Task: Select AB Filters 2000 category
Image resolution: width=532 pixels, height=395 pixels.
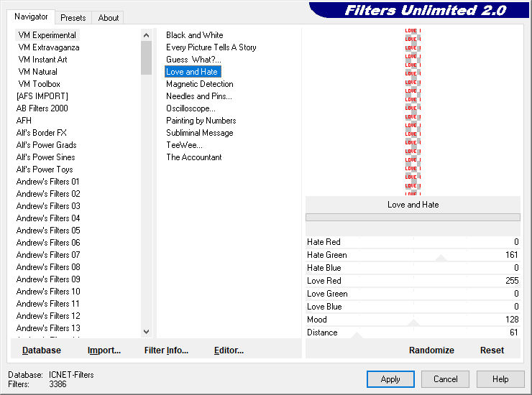Action: tap(42, 108)
